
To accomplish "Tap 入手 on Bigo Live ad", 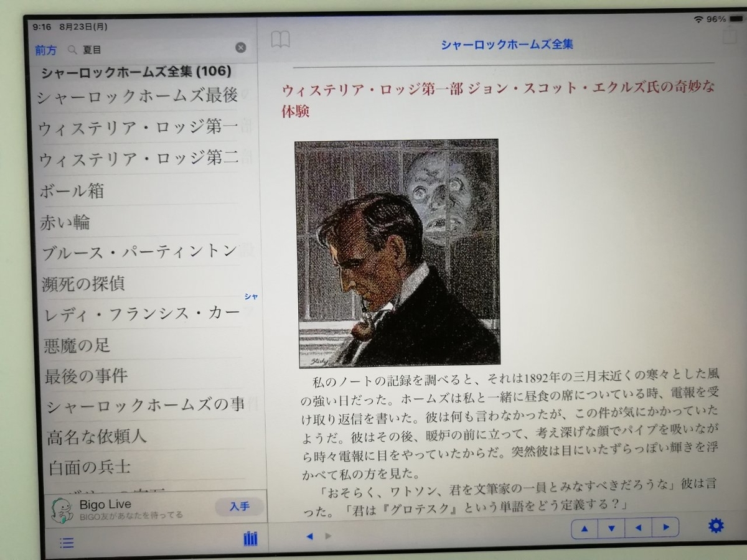I will point(239,506).
